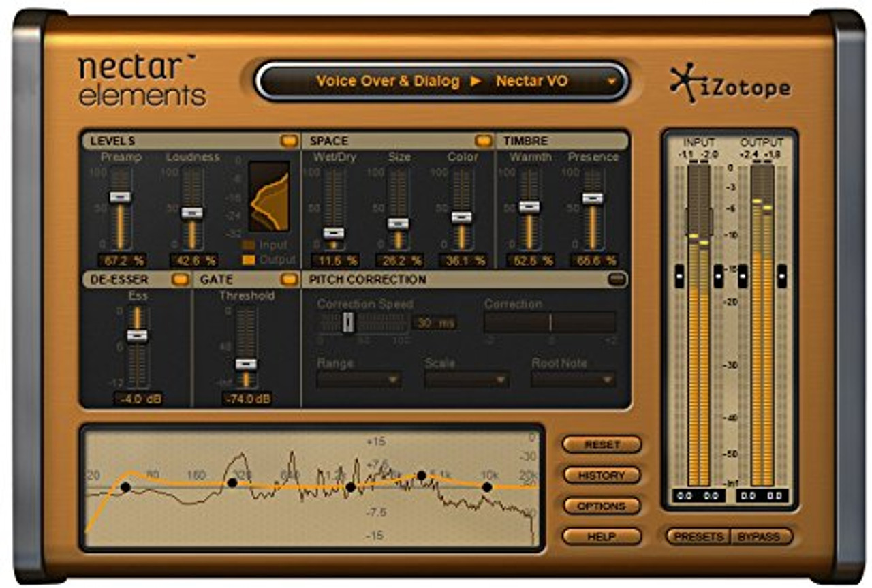Click the Output legend color swatch
872x588 pixels.
(249, 260)
